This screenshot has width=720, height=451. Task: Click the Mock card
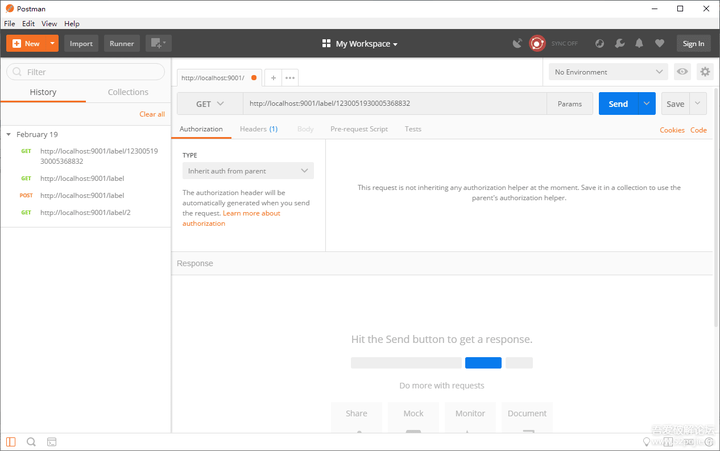413,417
